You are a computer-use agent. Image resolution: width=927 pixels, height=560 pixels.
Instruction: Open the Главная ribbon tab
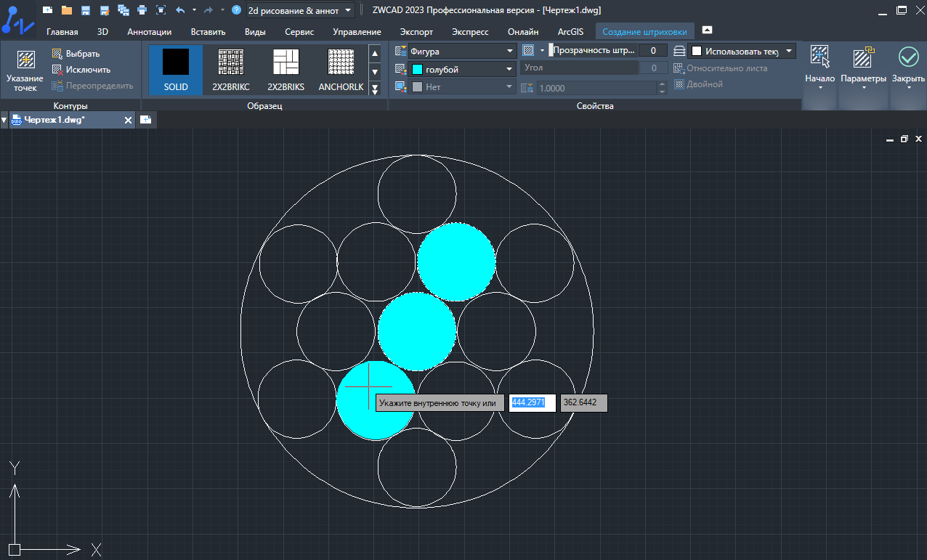tap(62, 32)
